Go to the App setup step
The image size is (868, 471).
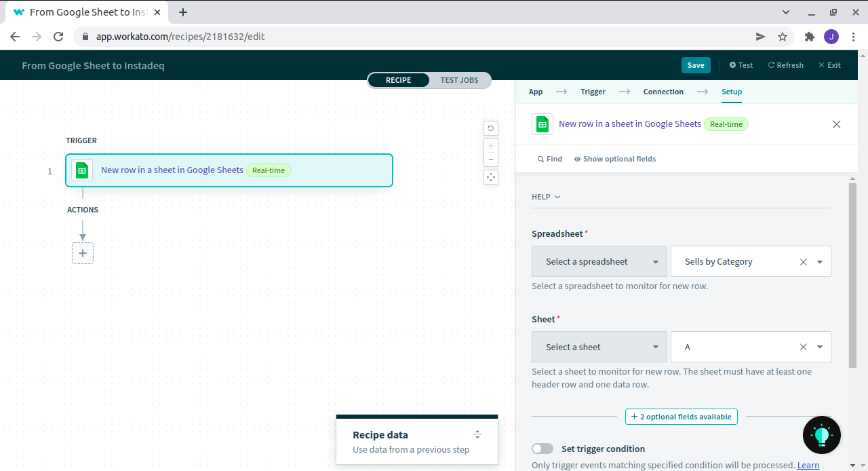tap(536, 92)
